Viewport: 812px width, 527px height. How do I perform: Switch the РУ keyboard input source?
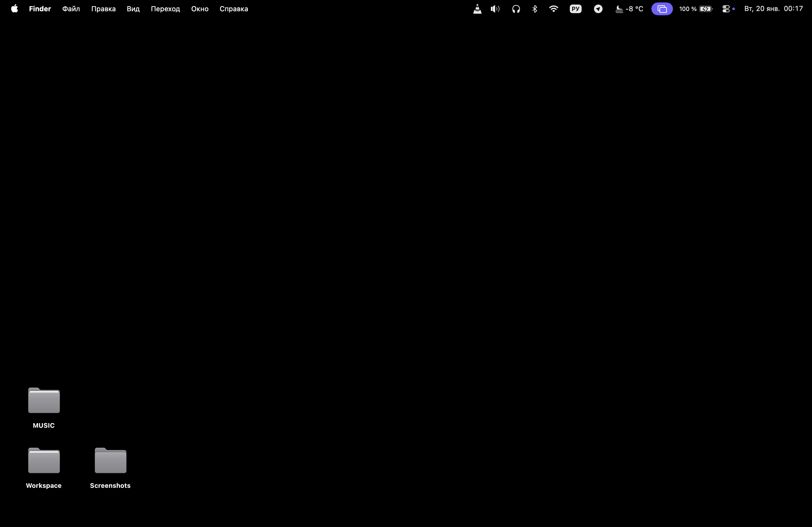pos(575,9)
